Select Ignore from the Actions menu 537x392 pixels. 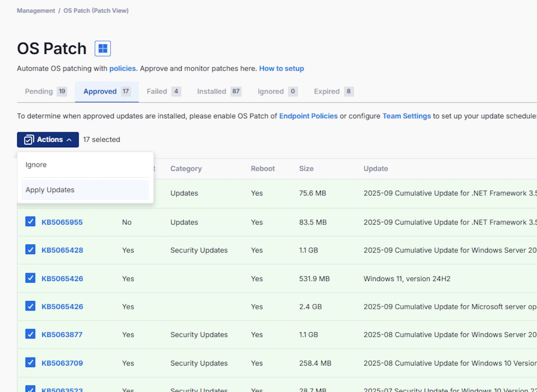pyautogui.click(x=36, y=164)
